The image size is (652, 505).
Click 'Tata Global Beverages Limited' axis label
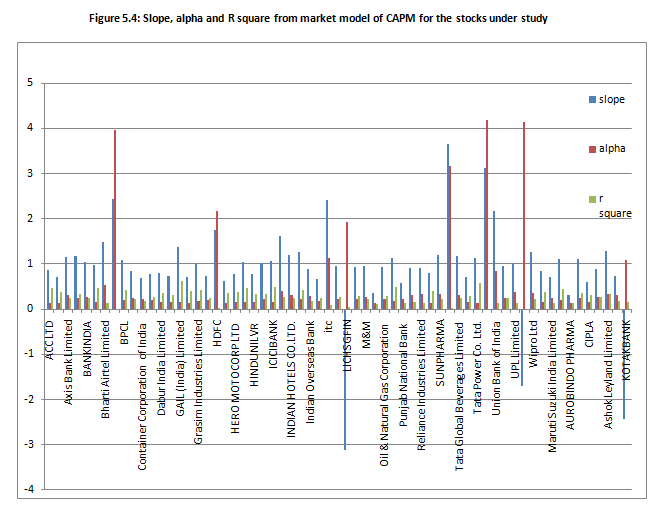pos(459,397)
